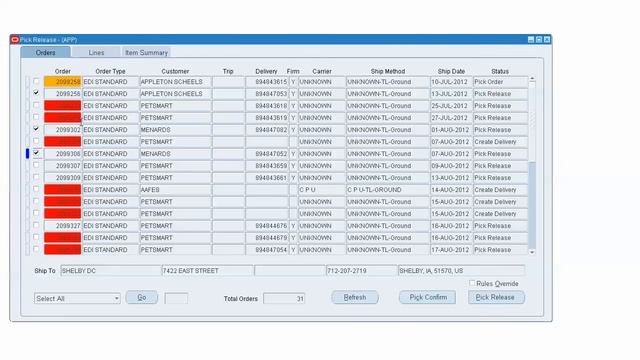Image resolution: width=640 pixels, height=360 pixels.
Task: Click the Ship To field SHELBY DC
Action: 111,271
